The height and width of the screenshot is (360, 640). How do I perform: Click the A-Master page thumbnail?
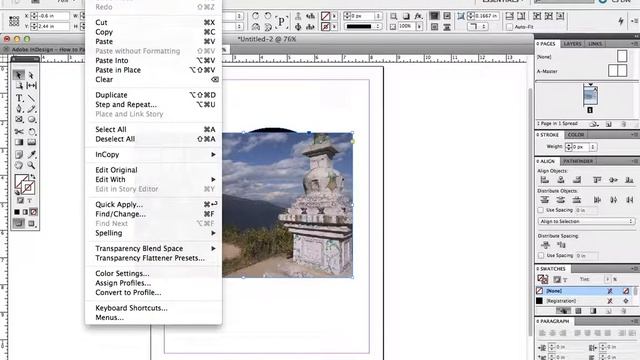(617, 71)
